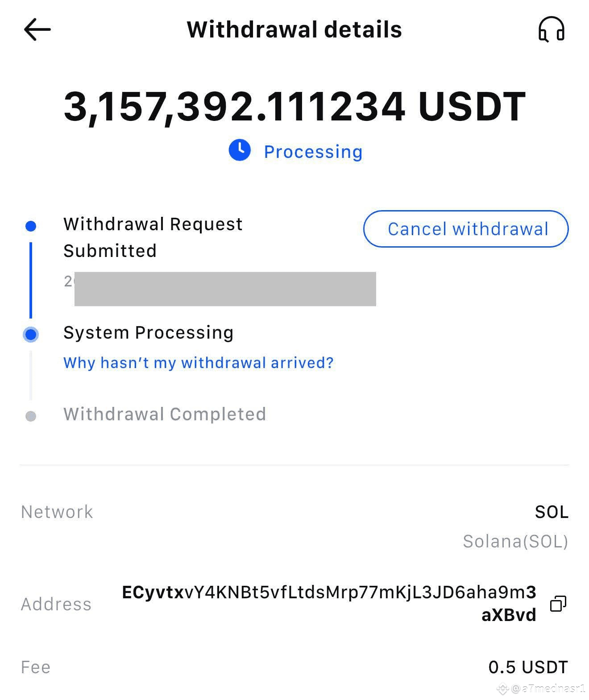Tap the 3,157,392.111234 USDT amount
This screenshot has height=700, width=589.
click(294, 107)
